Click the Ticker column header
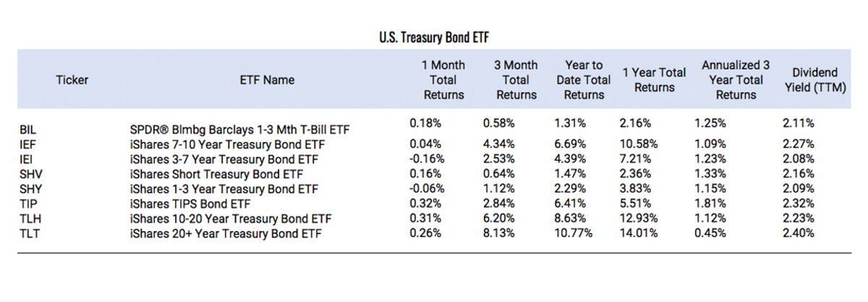868x302 pixels. (72, 80)
